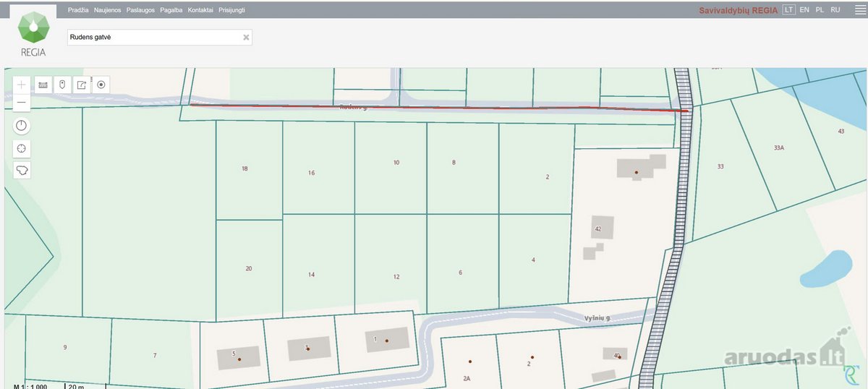The height and width of the screenshot is (389, 868).
Task: Click the Rudens g. street label
Action: (354, 107)
